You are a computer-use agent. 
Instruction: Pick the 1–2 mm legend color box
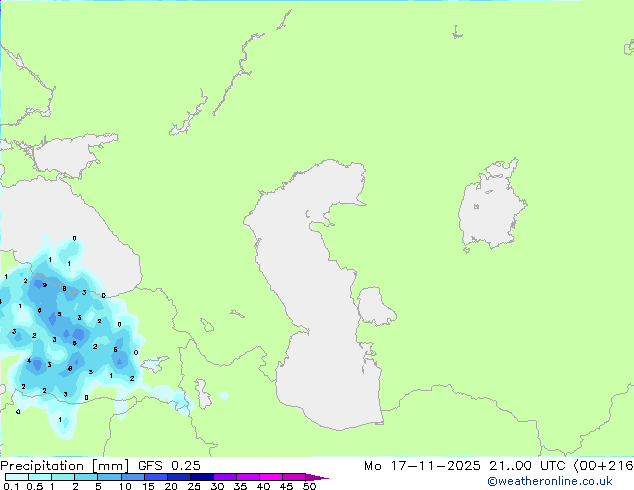pos(63,477)
